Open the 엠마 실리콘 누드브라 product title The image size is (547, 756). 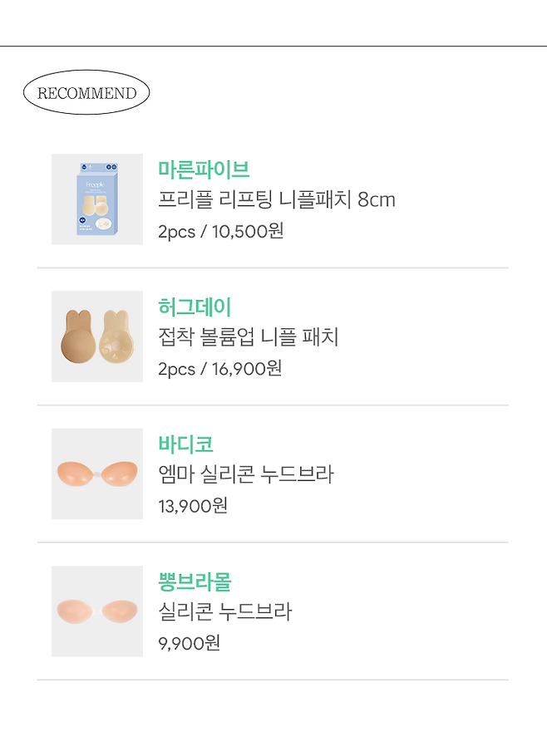click(245, 474)
